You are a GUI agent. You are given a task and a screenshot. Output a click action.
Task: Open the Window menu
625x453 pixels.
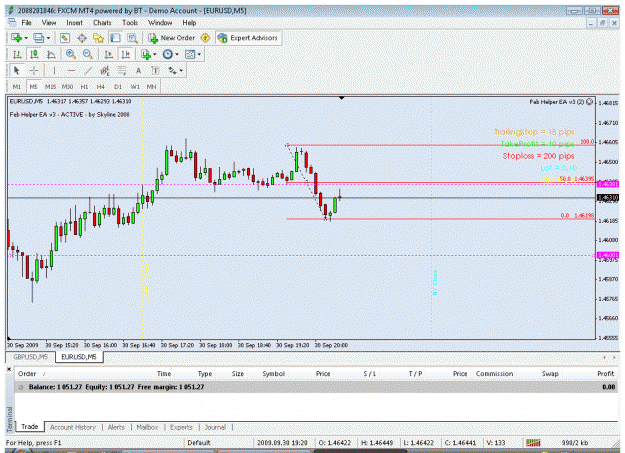(160, 23)
